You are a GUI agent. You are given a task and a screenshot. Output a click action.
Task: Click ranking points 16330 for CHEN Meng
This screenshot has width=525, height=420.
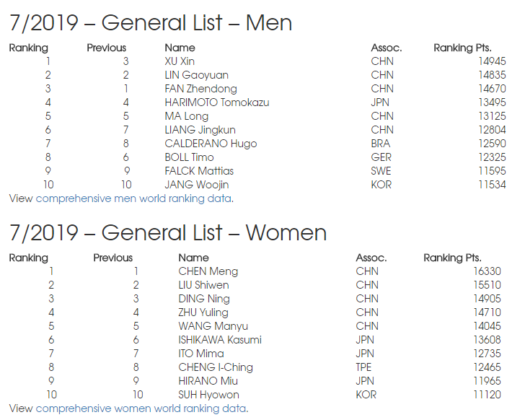487,271
